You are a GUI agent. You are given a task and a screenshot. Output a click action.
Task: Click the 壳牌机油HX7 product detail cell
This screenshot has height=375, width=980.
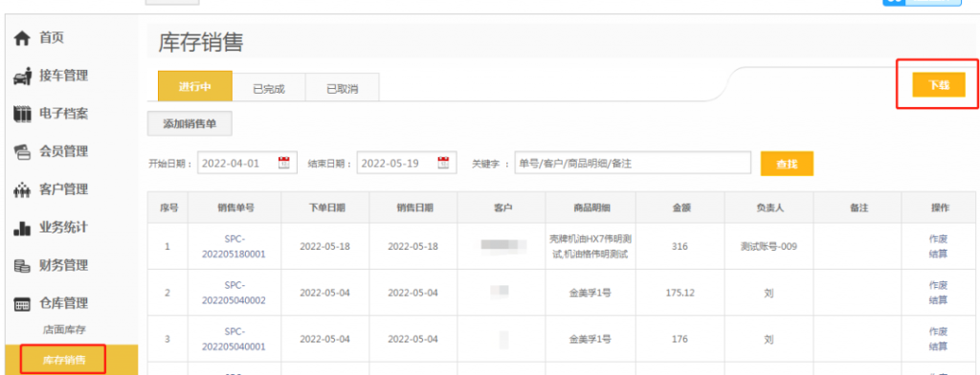pos(590,246)
